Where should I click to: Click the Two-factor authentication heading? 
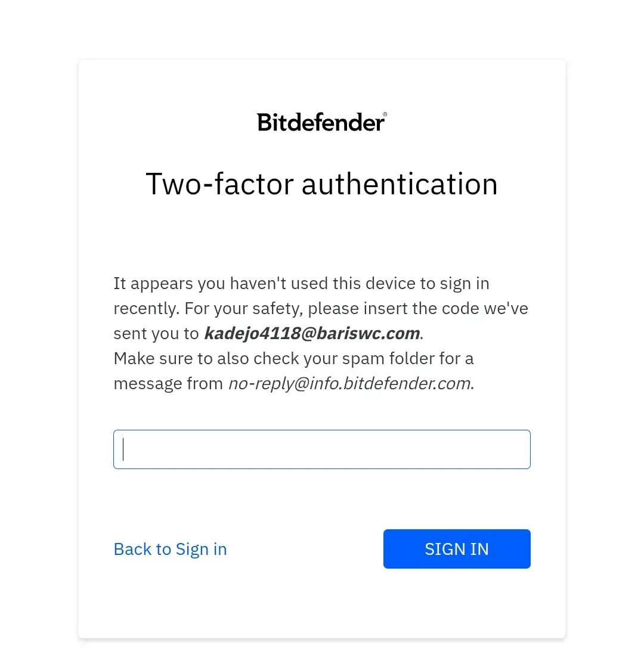(322, 184)
